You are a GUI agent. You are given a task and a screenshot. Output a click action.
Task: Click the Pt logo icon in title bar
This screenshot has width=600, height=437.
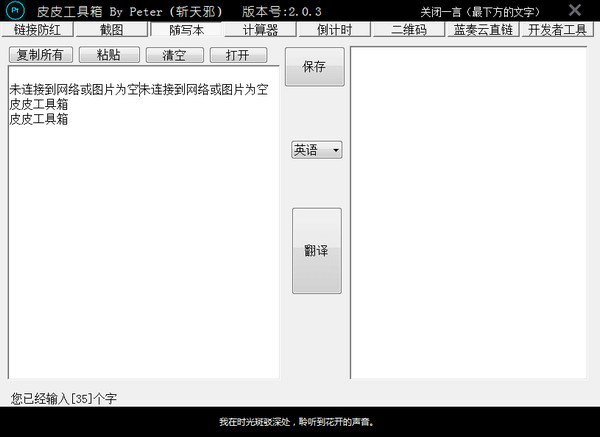pyautogui.click(x=15, y=11)
